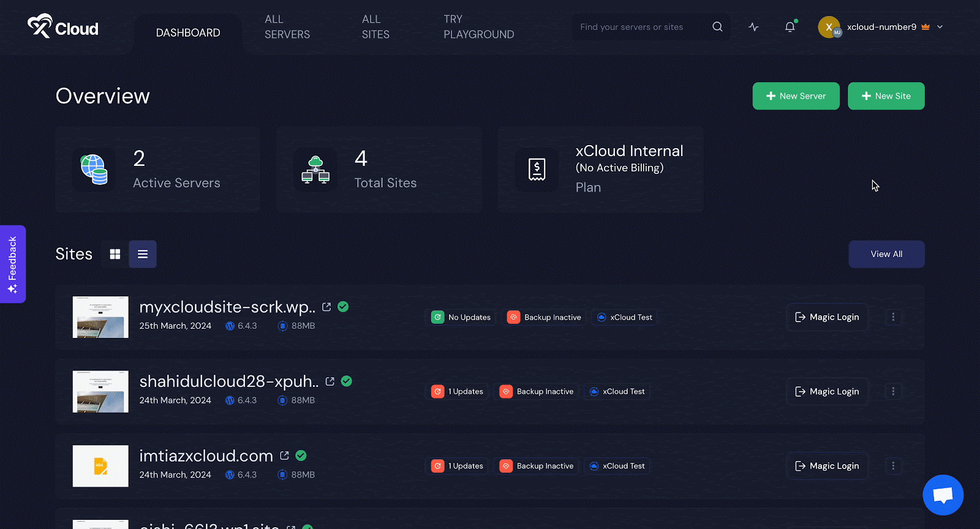The height and width of the screenshot is (529, 980).
Task: Switch sites to grid view
Action: tap(115, 254)
